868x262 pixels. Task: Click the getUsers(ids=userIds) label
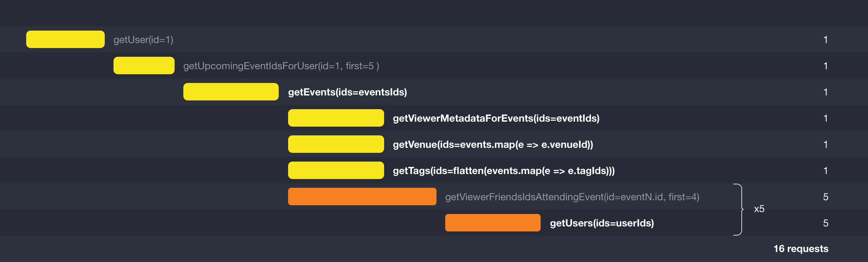602,223
